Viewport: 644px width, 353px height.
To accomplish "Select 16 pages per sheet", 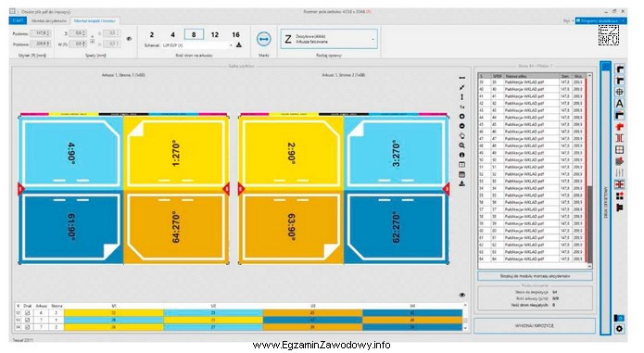I will click(x=235, y=34).
